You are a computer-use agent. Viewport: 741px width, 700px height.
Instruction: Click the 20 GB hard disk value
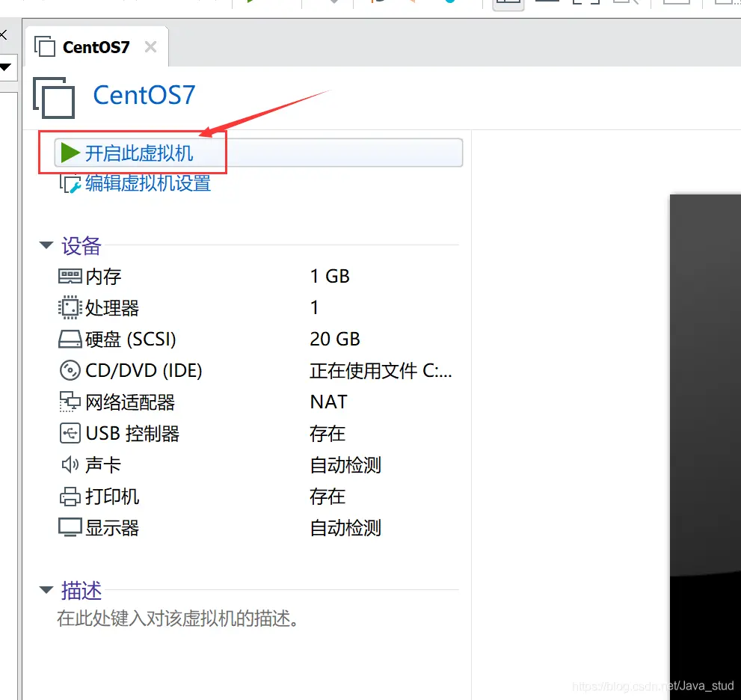pos(335,339)
